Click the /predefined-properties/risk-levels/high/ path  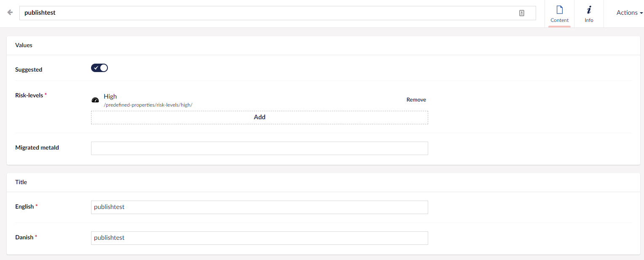coord(148,105)
